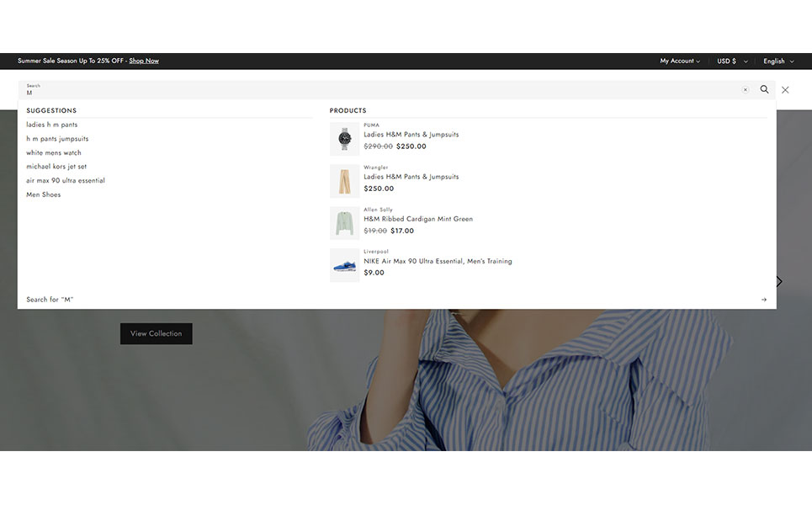Click the magnifying glass search icon
This screenshot has width=812, height=505.
click(764, 89)
